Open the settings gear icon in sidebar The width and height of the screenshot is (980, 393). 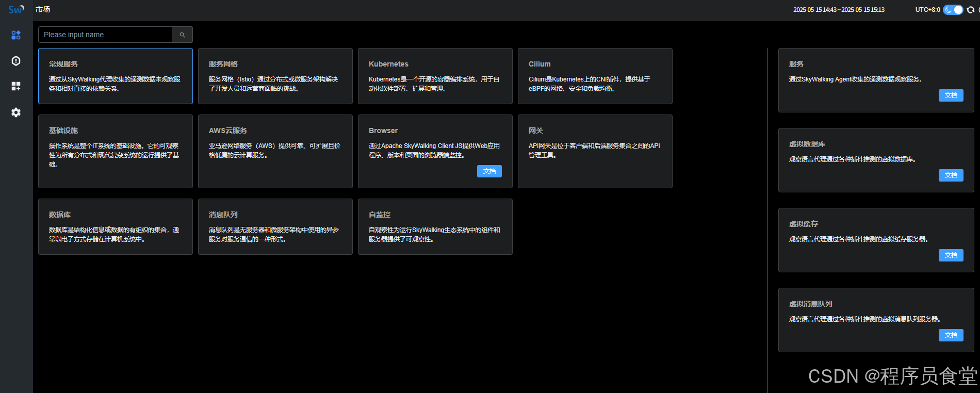(16, 112)
